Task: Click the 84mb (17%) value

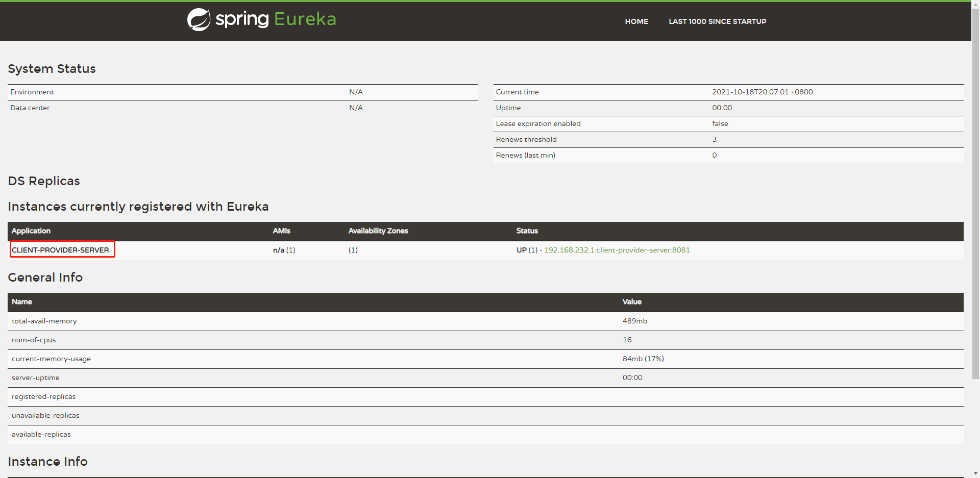Action: (x=643, y=359)
